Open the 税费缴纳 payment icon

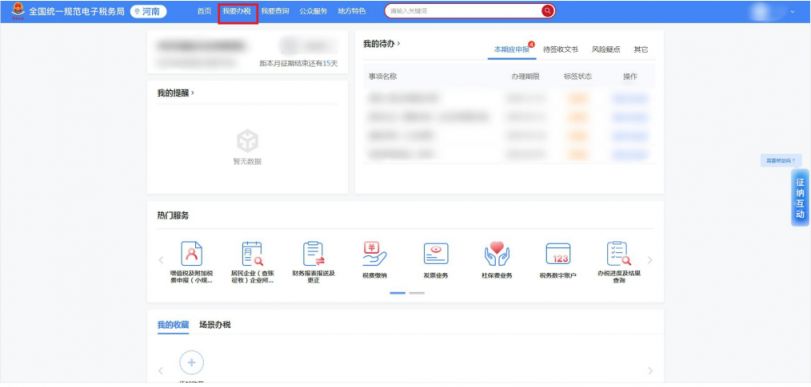(374, 254)
